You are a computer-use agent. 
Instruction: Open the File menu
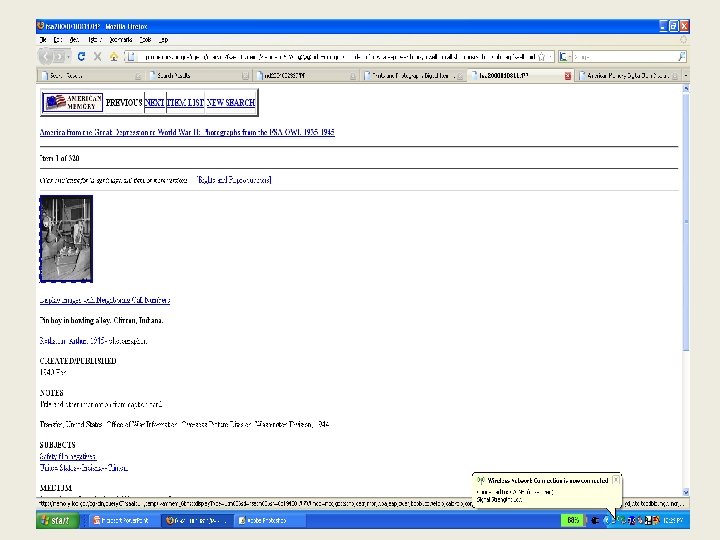click(43, 40)
